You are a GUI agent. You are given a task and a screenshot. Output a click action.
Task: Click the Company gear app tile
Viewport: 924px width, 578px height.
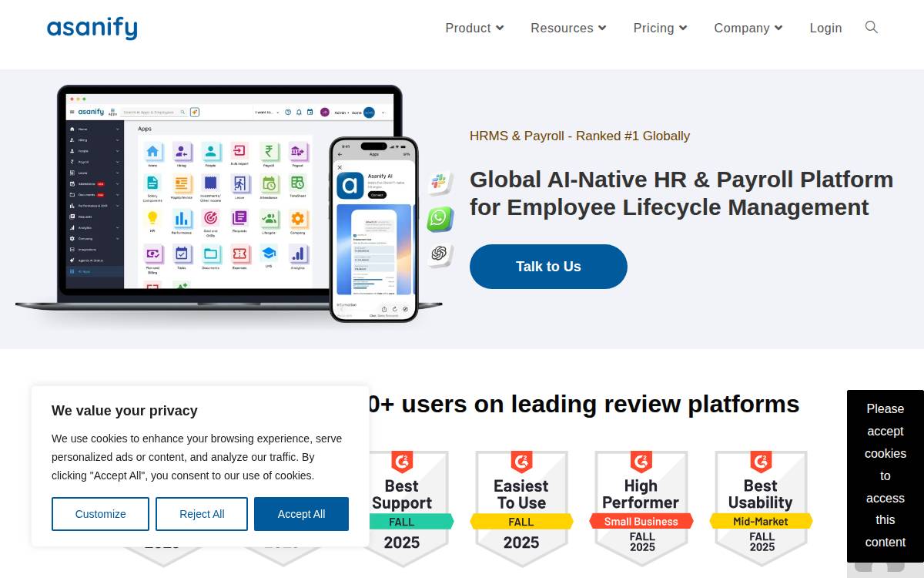298,220
